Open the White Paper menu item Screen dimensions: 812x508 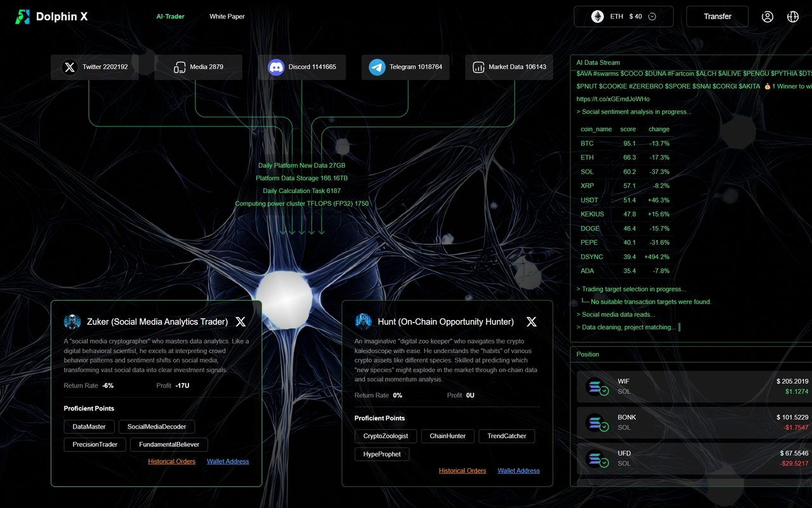click(x=227, y=17)
